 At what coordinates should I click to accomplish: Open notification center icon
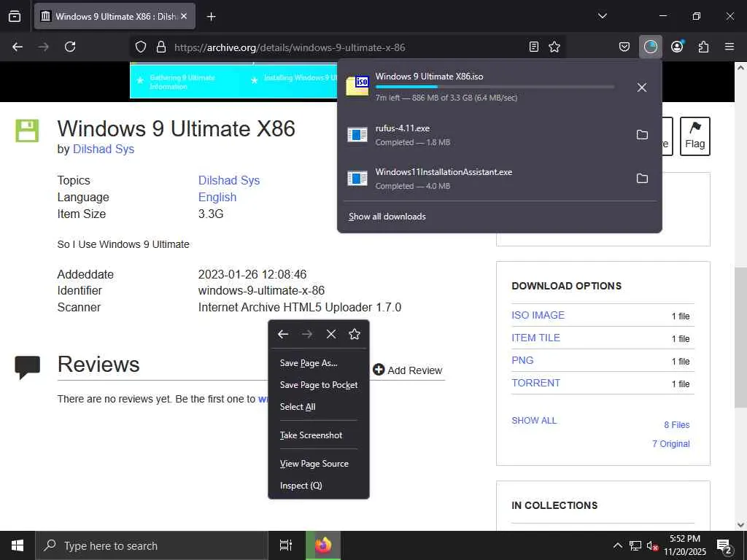click(724, 546)
